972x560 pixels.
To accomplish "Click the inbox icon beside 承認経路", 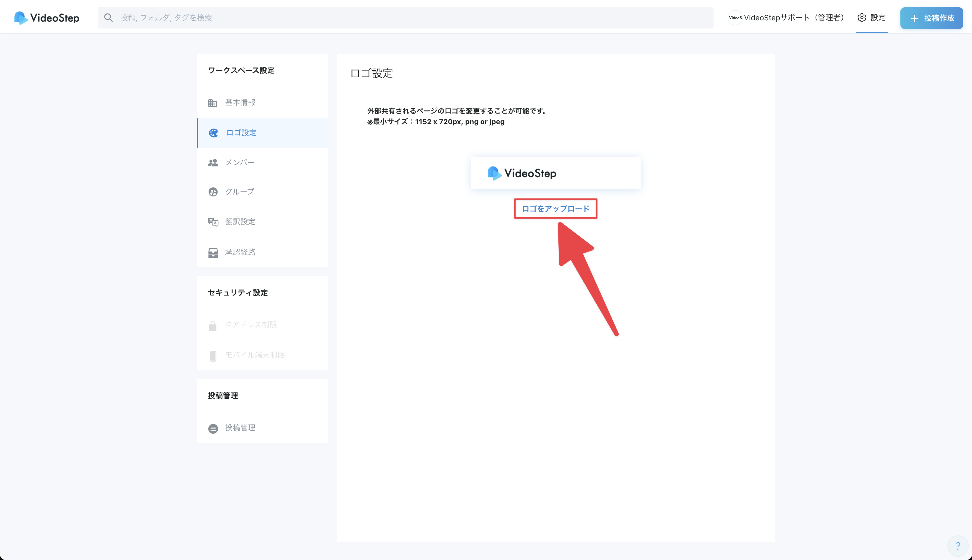I will pos(213,252).
